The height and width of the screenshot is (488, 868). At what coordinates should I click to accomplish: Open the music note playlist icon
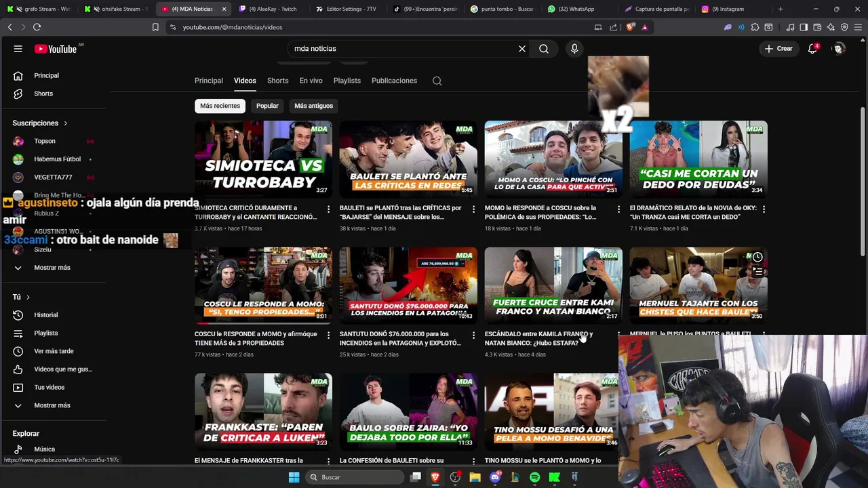point(790,27)
